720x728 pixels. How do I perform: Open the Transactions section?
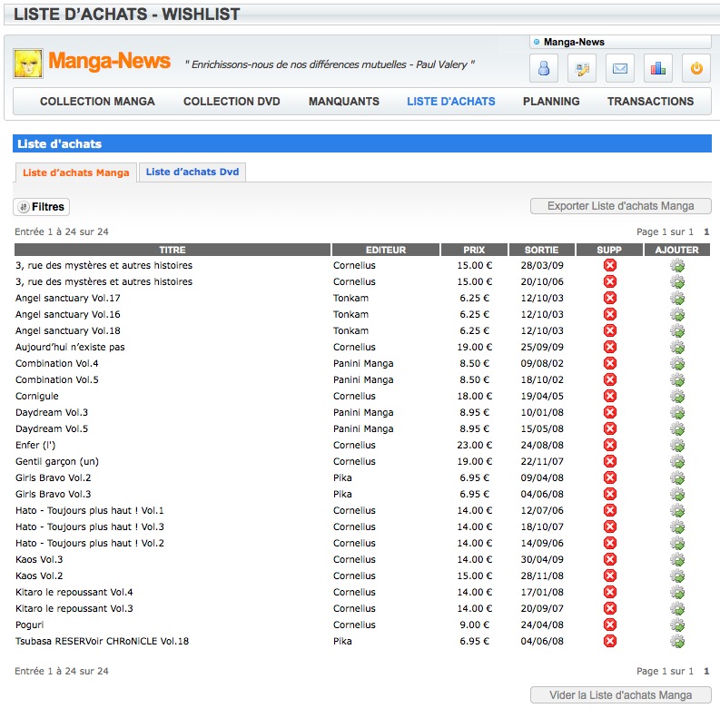pos(650,102)
